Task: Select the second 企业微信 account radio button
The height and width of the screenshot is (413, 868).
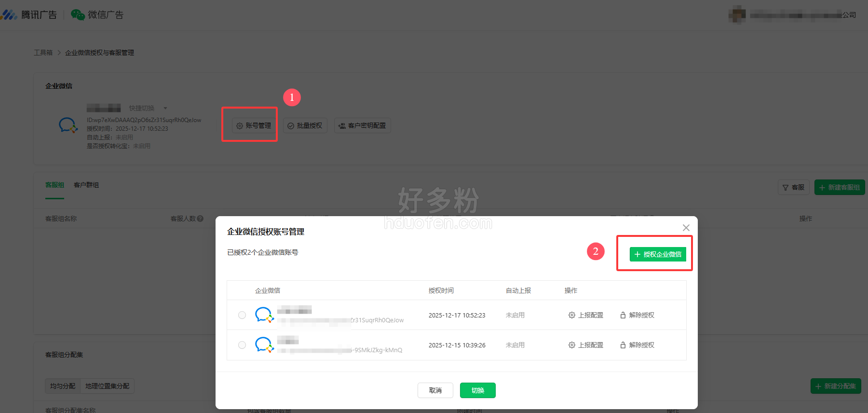Action: coord(242,345)
